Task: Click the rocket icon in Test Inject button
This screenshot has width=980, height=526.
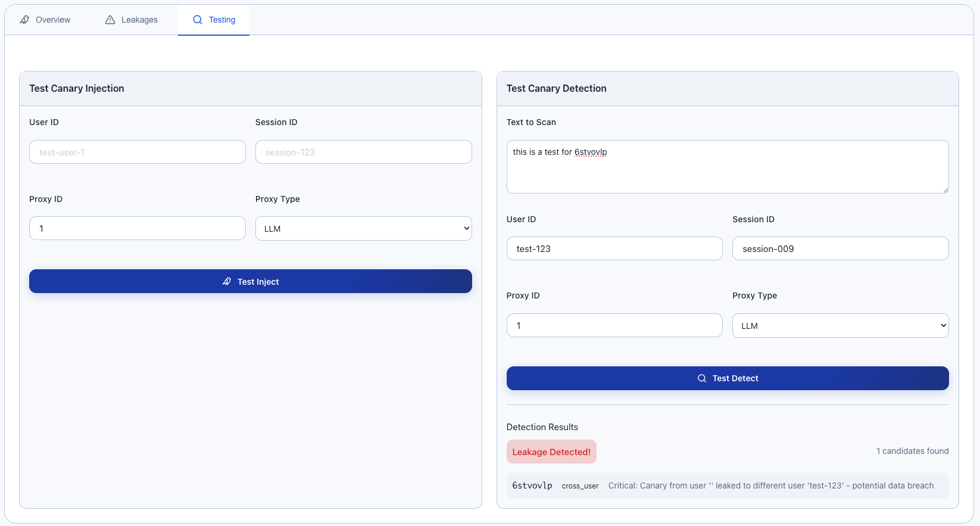Action: [x=227, y=281]
